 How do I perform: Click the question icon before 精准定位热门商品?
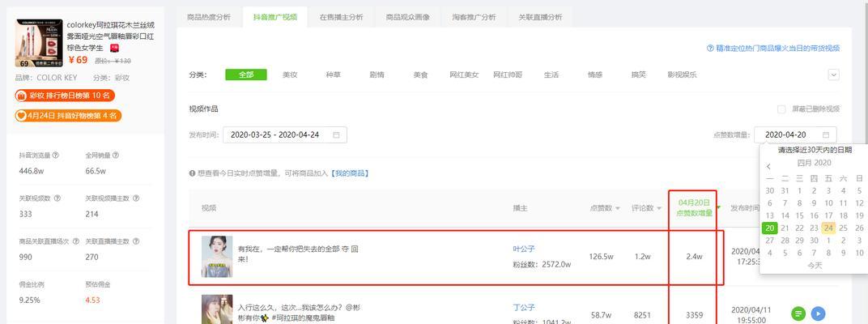[709, 48]
